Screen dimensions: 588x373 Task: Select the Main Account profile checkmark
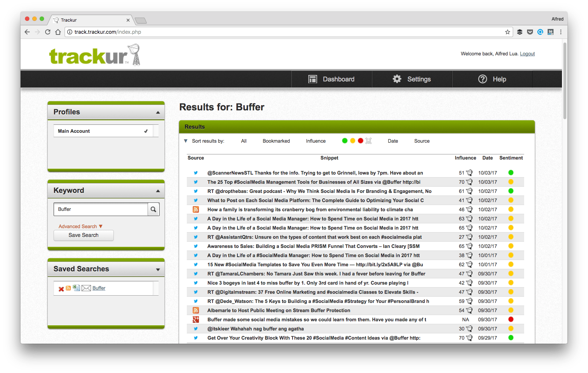pyautogui.click(x=146, y=131)
